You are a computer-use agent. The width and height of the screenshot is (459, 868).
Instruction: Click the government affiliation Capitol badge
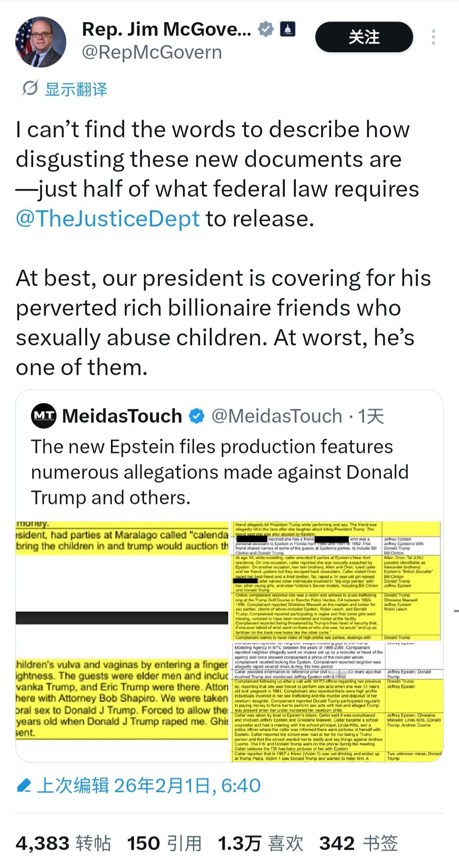287,29
